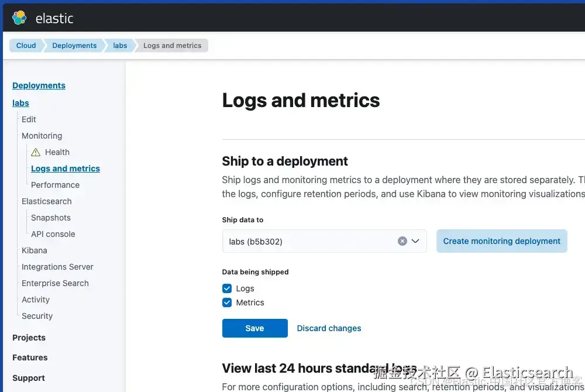Clear the Ship data to selection
585x392 pixels.
coord(402,241)
